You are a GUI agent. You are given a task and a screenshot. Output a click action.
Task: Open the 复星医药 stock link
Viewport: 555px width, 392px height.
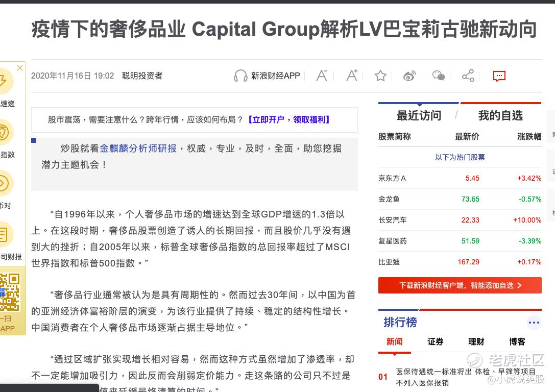point(393,241)
